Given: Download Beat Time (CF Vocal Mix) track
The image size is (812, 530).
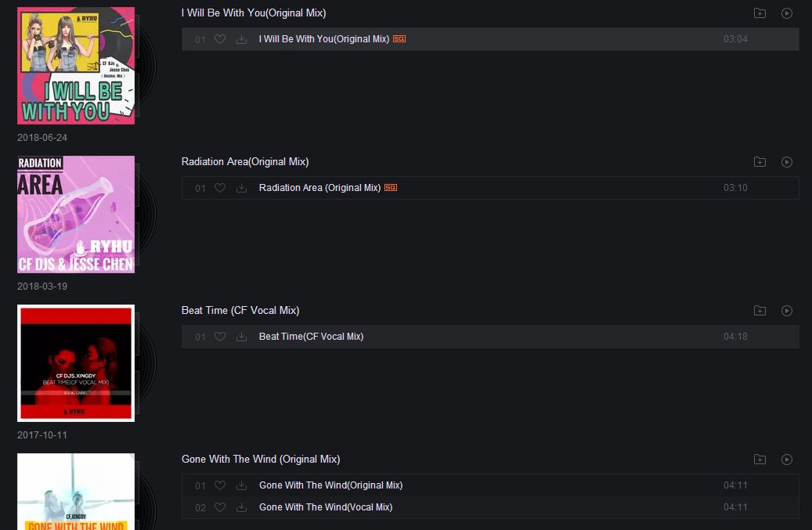Looking at the screenshot, I should pos(242,337).
